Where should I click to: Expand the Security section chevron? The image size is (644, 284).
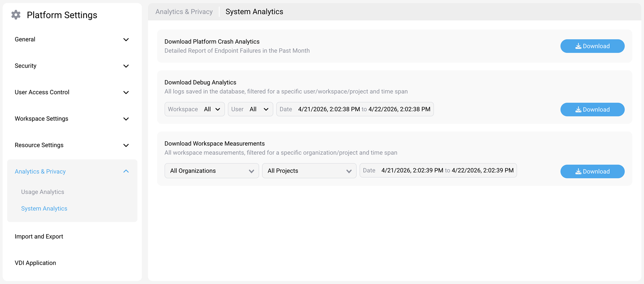pos(126,66)
